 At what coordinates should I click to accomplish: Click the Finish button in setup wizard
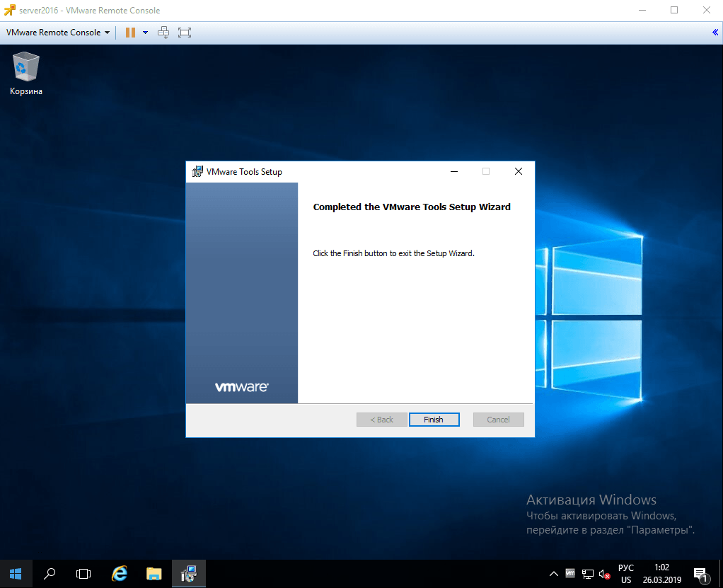click(x=434, y=419)
